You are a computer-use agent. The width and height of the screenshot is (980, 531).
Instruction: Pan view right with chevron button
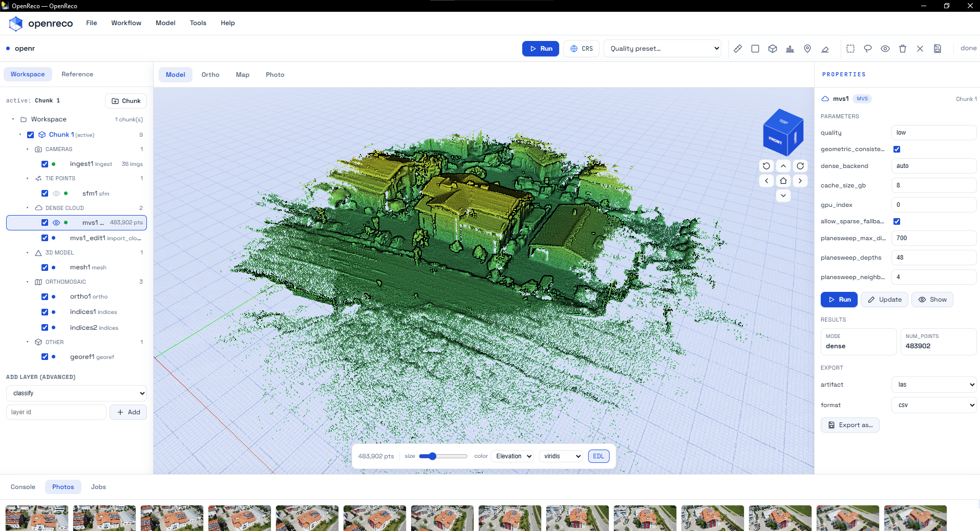[x=800, y=181]
